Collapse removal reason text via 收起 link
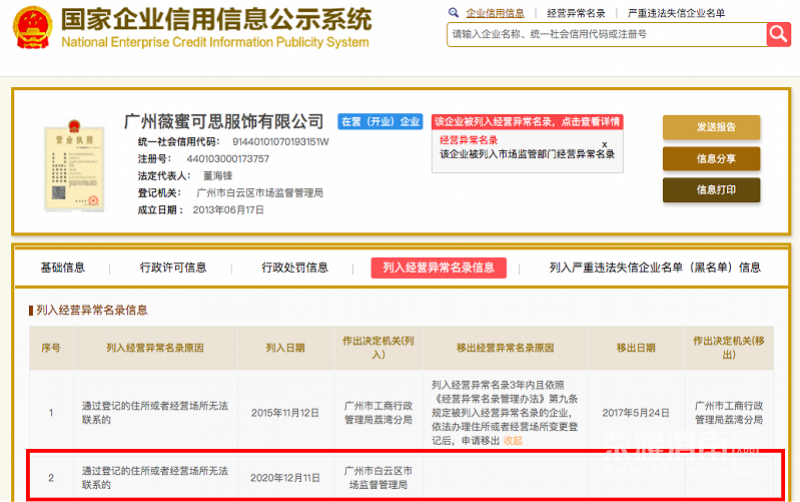 pyautogui.click(x=513, y=441)
